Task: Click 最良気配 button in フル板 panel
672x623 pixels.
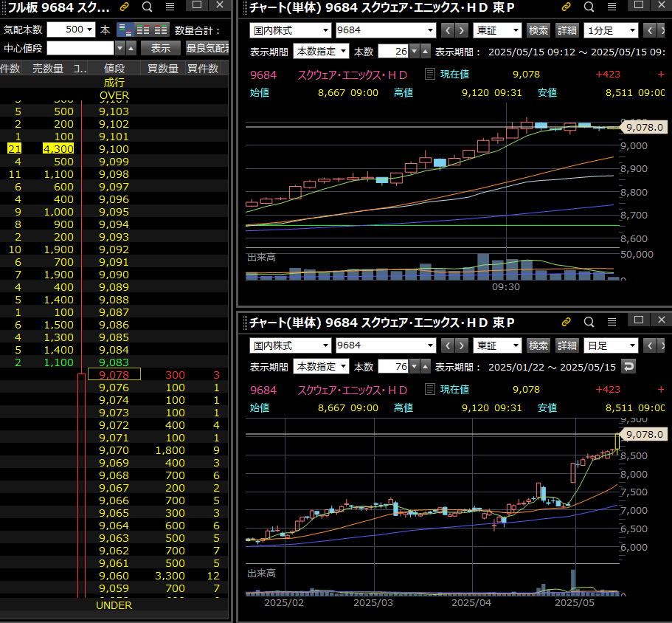Action: 207,48
